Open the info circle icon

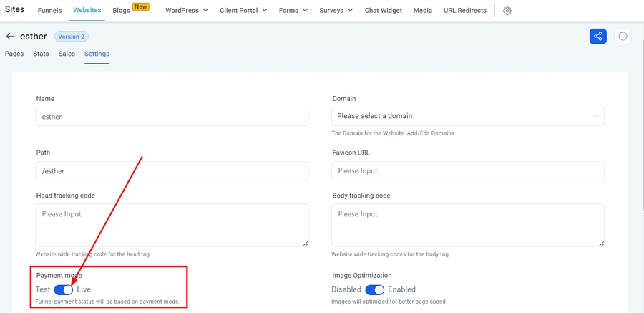pyautogui.click(x=623, y=37)
